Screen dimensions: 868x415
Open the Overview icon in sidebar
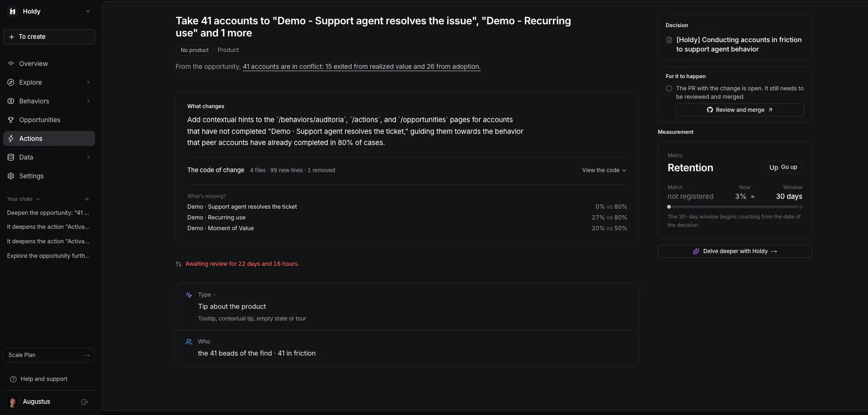(11, 64)
